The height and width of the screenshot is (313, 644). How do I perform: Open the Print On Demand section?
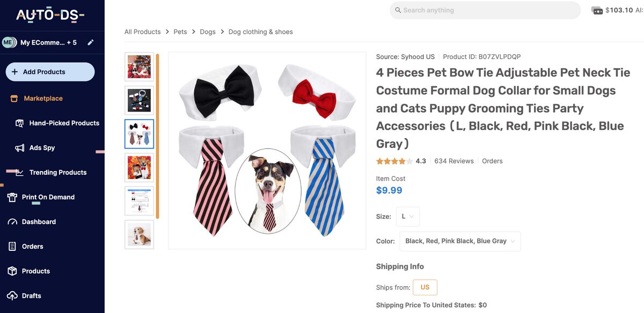coord(48,197)
